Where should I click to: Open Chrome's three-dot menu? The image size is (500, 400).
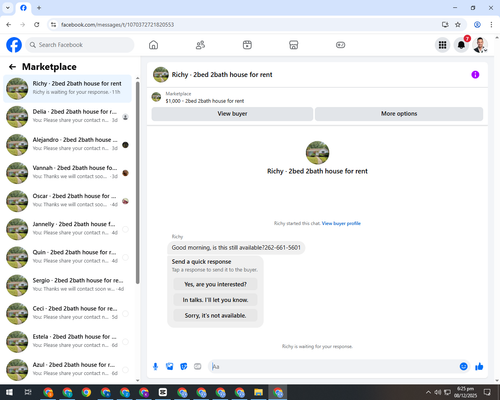(491, 25)
